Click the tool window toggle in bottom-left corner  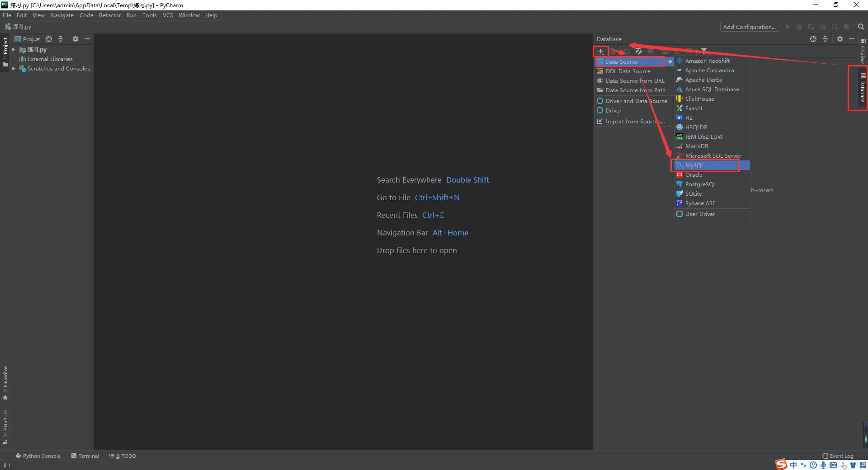[7, 465]
